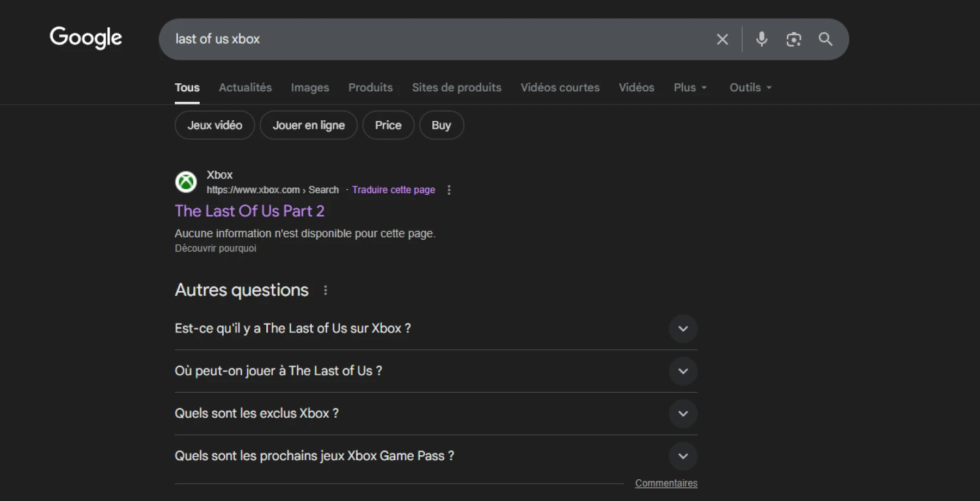This screenshot has width=980, height=501.
Task: Open Google Lens image search icon
Action: point(793,39)
